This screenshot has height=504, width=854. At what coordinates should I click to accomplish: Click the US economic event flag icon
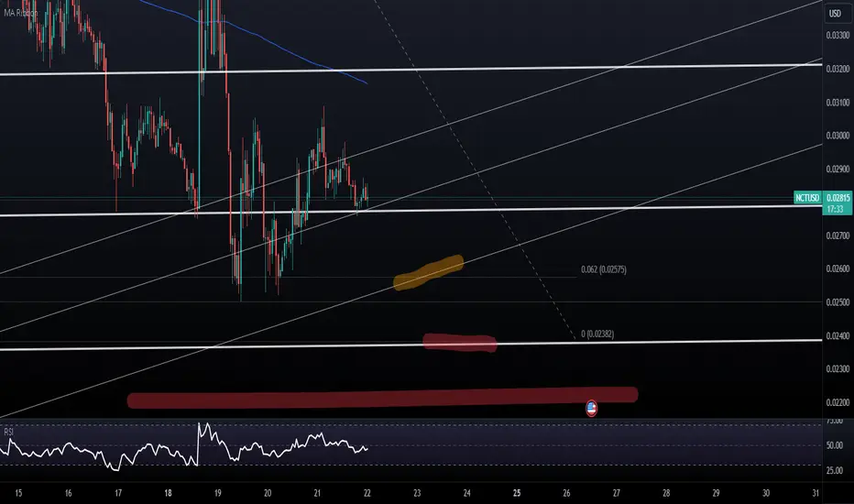591,408
